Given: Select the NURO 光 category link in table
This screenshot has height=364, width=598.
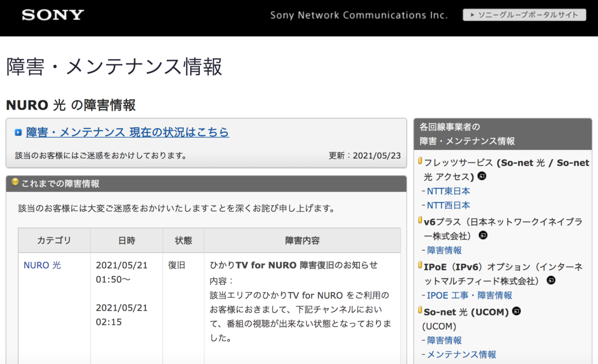Looking at the screenshot, I should 42,265.
